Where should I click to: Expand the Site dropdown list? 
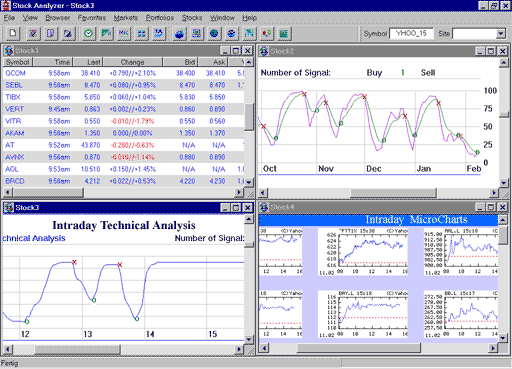pyautogui.click(x=500, y=34)
